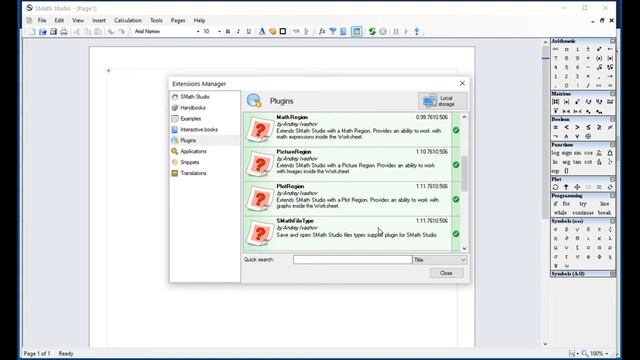640x360 pixels.
Task: Open the Help menu
Action: click(199, 20)
